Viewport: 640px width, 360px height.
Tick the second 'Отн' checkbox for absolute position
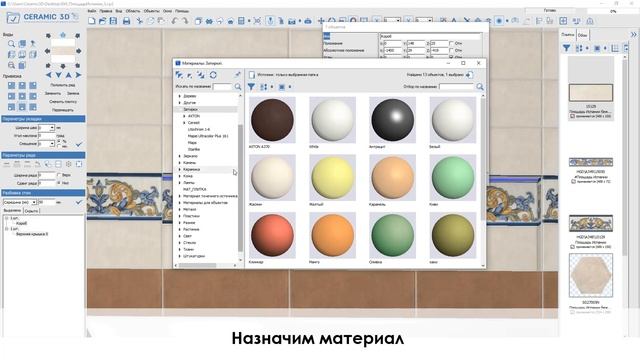pos(451,50)
